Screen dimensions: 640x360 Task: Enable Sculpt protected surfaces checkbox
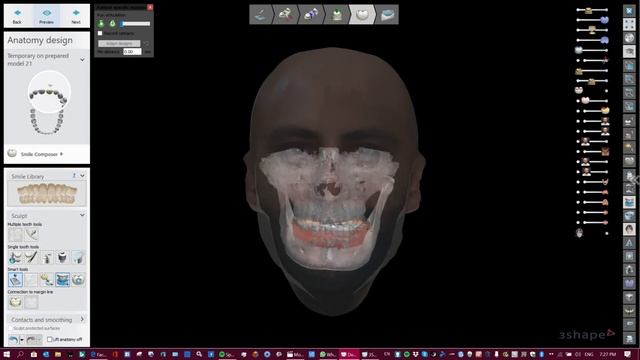(11, 328)
